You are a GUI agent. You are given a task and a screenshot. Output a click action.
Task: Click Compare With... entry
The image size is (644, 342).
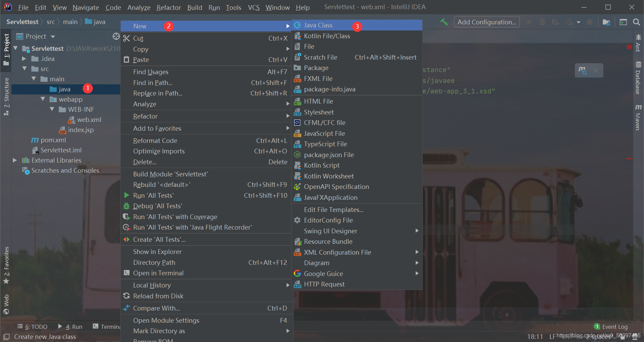coord(206,308)
